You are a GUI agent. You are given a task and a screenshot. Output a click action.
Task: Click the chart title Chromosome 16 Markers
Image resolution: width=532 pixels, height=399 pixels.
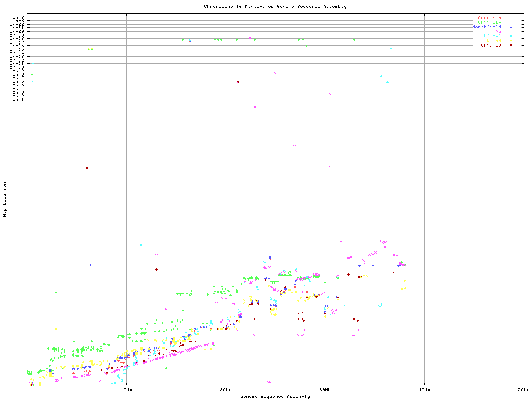point(275,7)
